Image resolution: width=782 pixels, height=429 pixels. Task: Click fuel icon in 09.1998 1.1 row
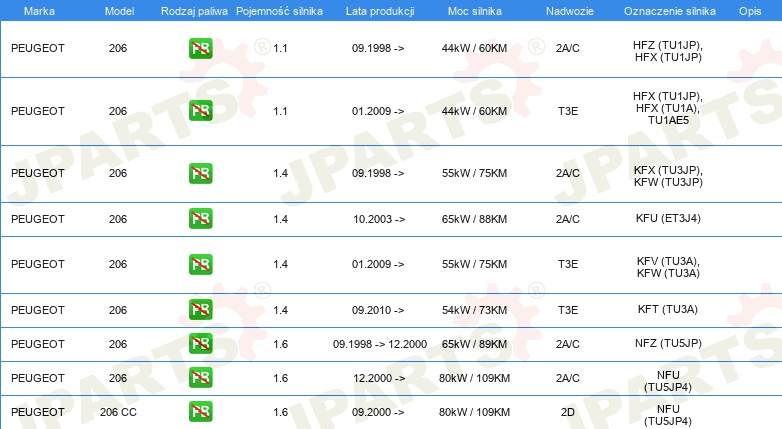[200, 48]
